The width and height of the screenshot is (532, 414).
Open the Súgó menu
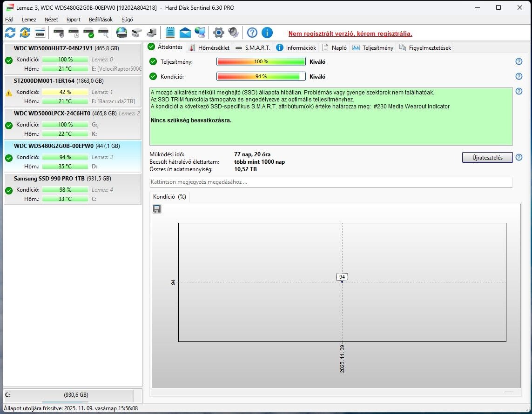(127, 20)
